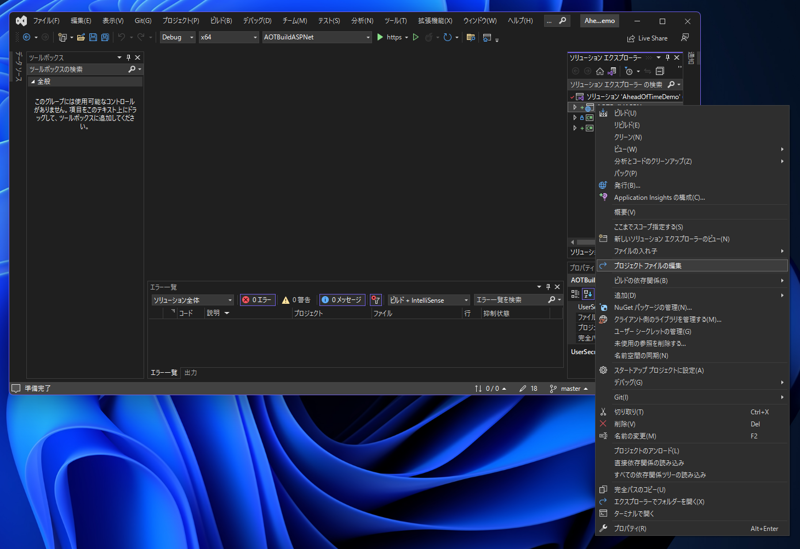The image size is (800, 549).
Task: Toggle the 0 errors filter button
Action: click(258, 300)
